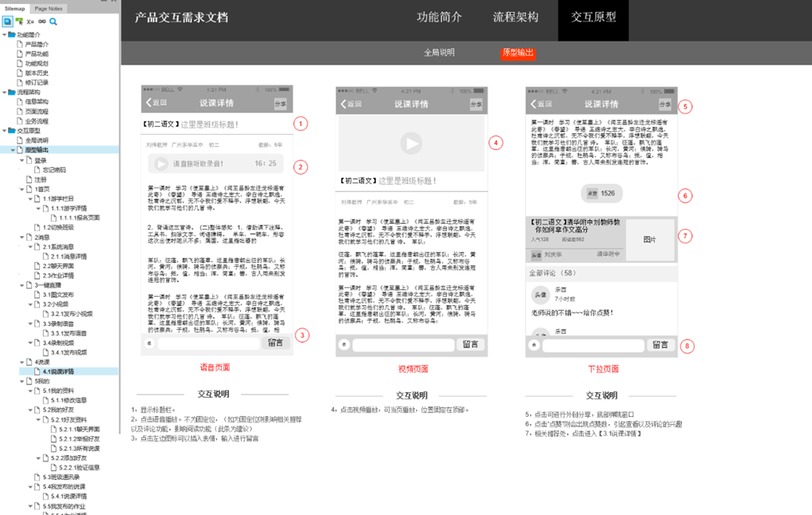812x515 pixels.
Task: Open the 5.1.1修改信息 page in sitemap
Action: click(69, 400)
